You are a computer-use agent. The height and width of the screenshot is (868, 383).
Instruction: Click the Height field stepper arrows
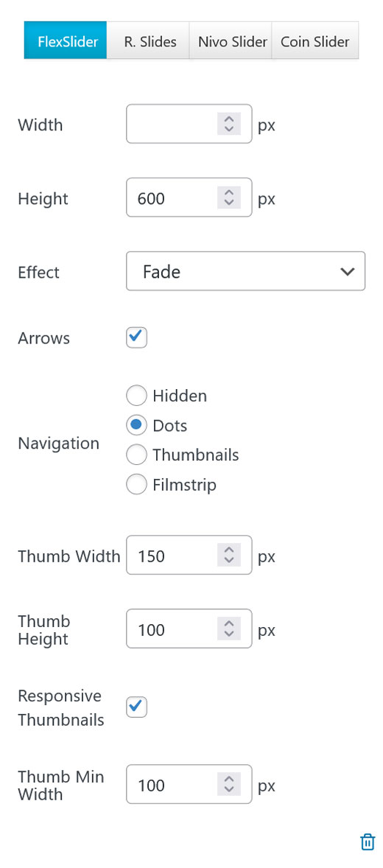click(229, 197)
